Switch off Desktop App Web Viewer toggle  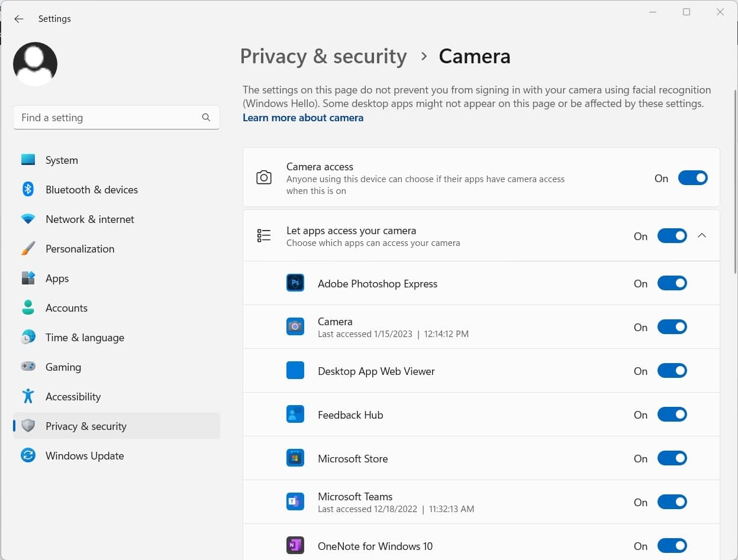point(672,371)
